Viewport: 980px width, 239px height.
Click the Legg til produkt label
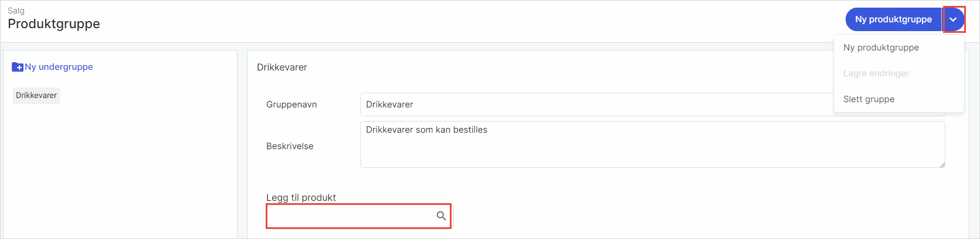pos(301,198)
